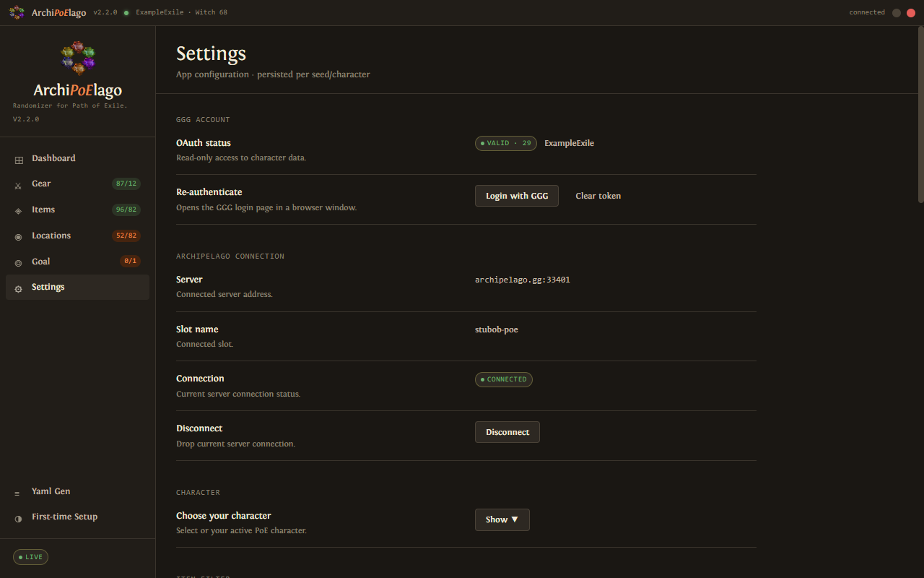The image size is (924, 578).
Task: Click the Gear crossed-swords icon
Action: 18,185
